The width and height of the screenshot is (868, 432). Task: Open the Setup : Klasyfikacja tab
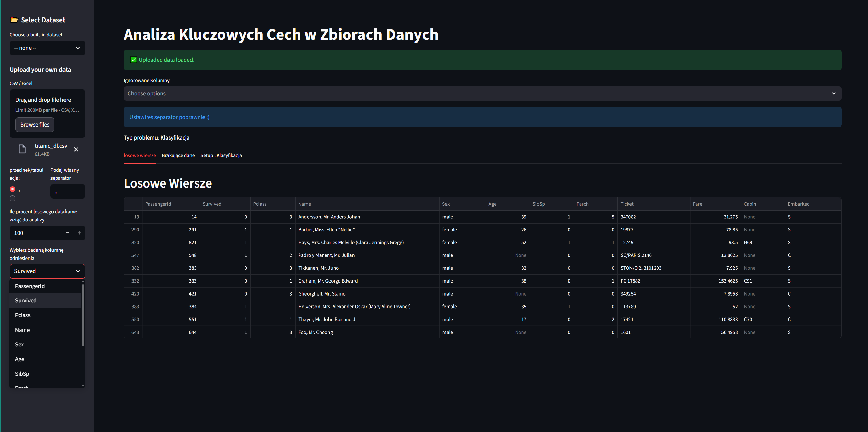click(x=221, y=156)
